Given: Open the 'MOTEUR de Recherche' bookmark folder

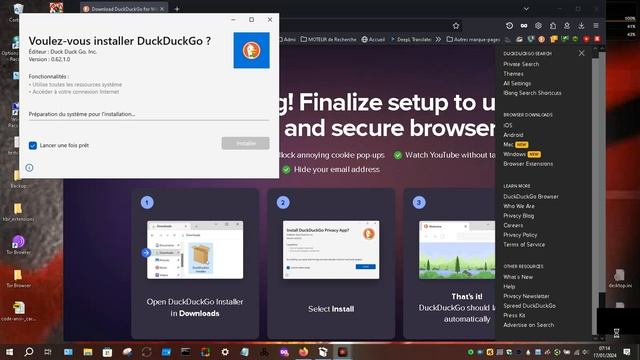Looking at the screenshot, I should (329, 40).
